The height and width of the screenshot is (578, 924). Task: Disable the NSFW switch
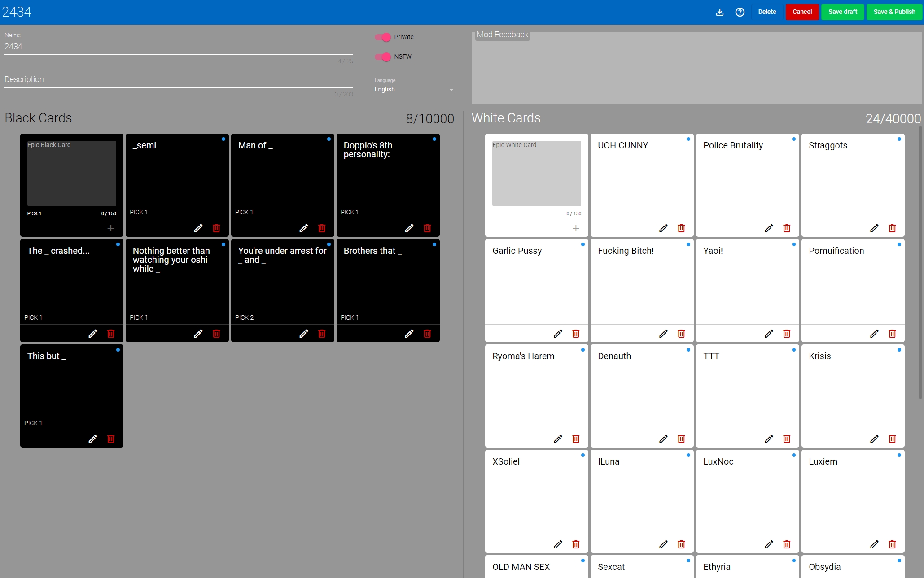pos(383,57)
